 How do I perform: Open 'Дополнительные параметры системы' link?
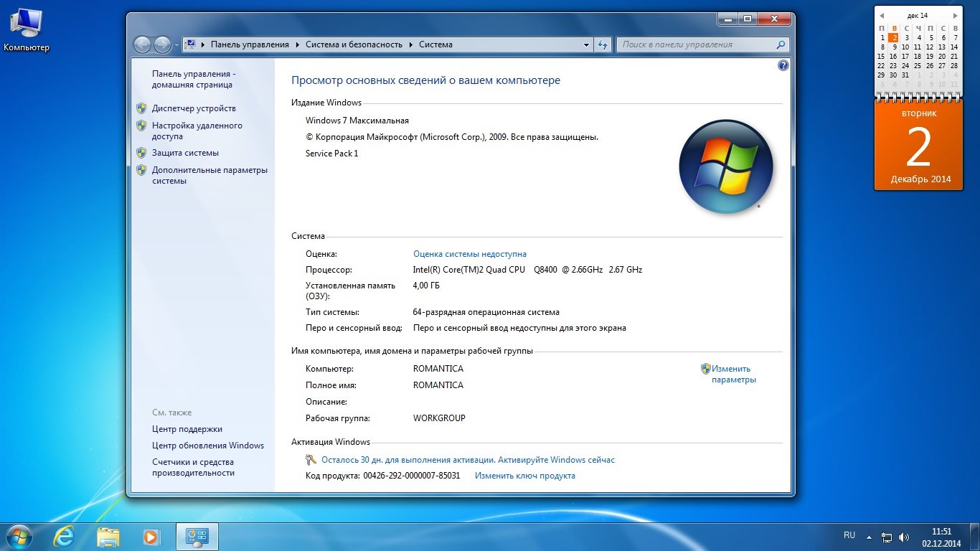(x=209, y=175)
